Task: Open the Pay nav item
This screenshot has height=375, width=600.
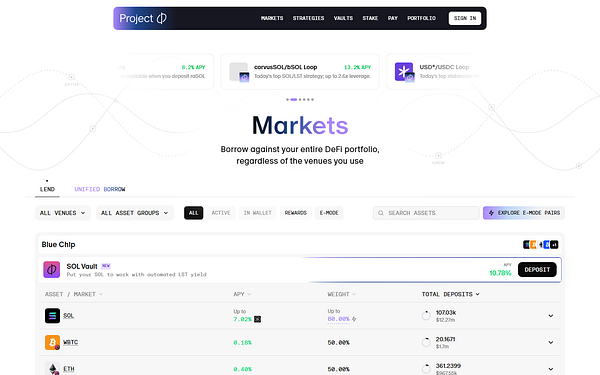Action: pyautogui.click(x=393, y=18)
